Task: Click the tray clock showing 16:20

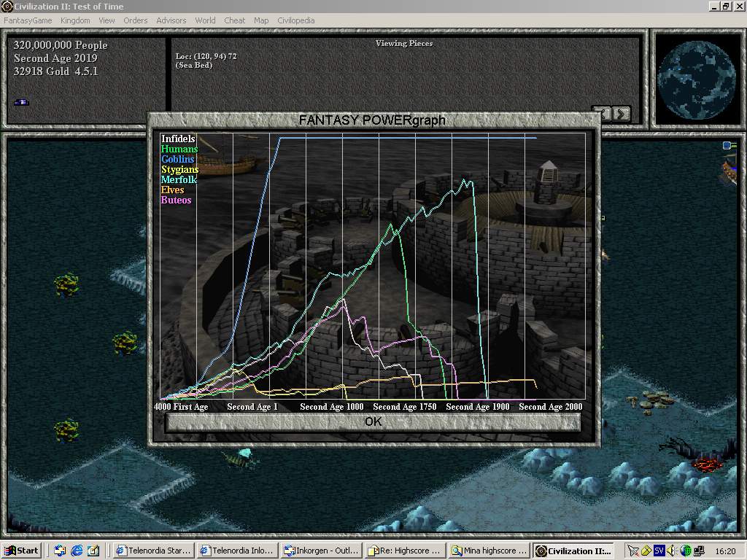Action: pyautogui.click(x=725, y=551)
